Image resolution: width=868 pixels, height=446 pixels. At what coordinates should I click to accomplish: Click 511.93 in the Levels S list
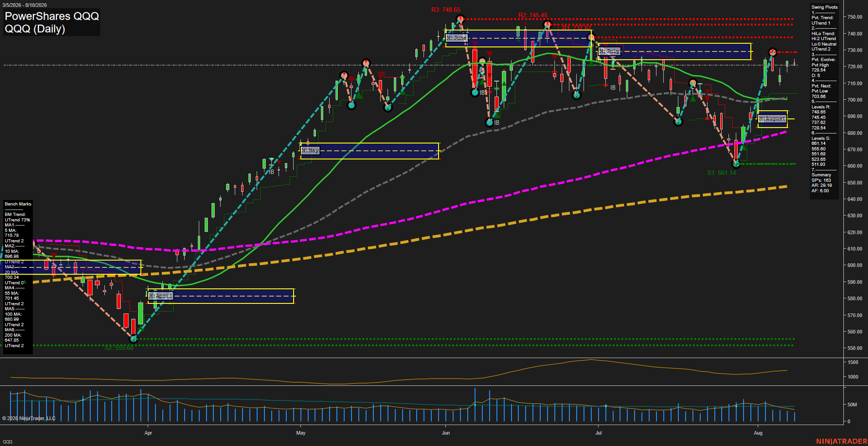tap(818, 164)
